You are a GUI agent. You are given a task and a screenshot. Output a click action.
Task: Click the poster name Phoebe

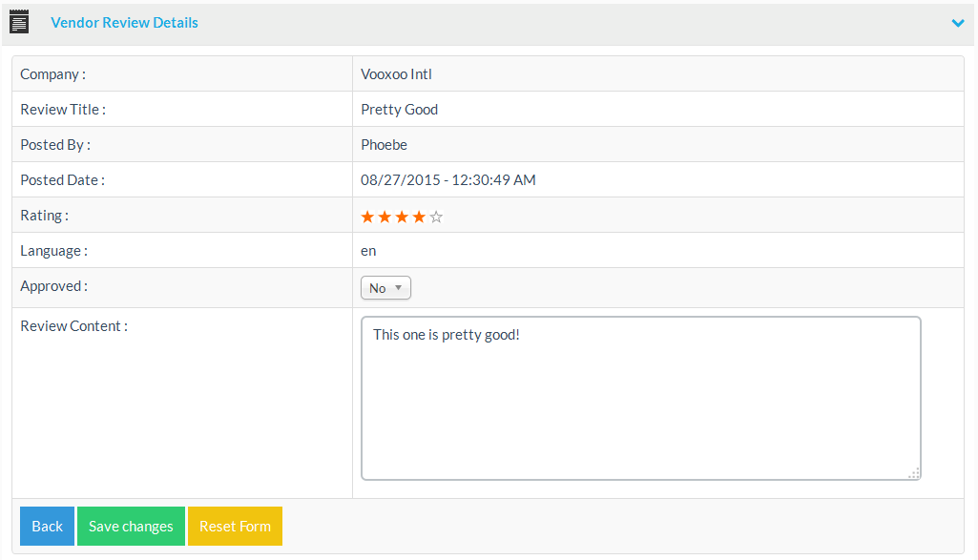click(384, 145)
